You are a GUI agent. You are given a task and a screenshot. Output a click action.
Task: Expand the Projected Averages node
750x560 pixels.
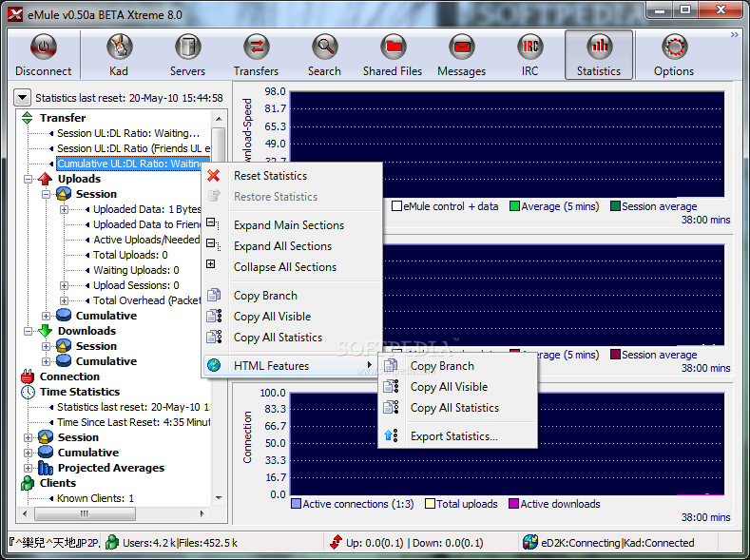pos(28,468)
